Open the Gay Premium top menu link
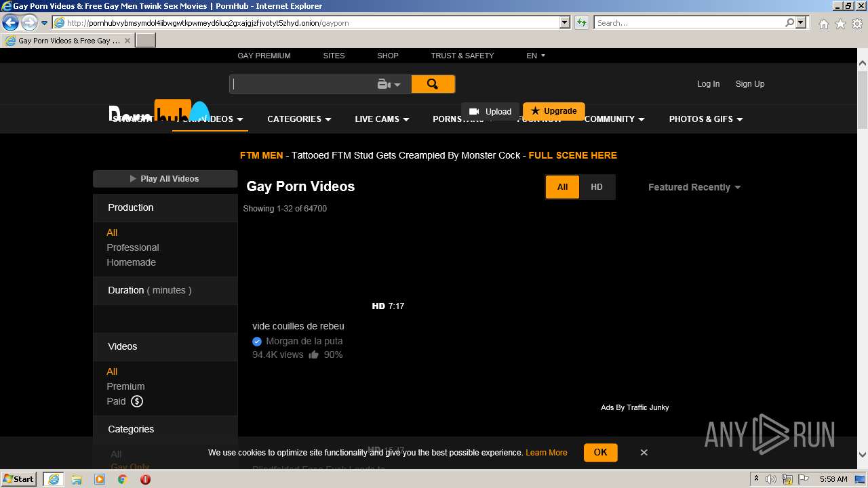 264,56
